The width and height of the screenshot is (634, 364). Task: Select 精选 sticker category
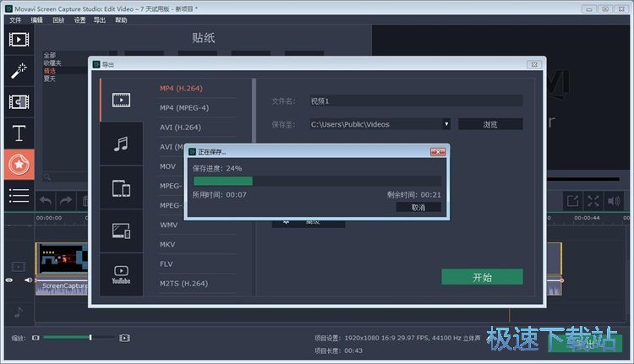click(50, 71)
